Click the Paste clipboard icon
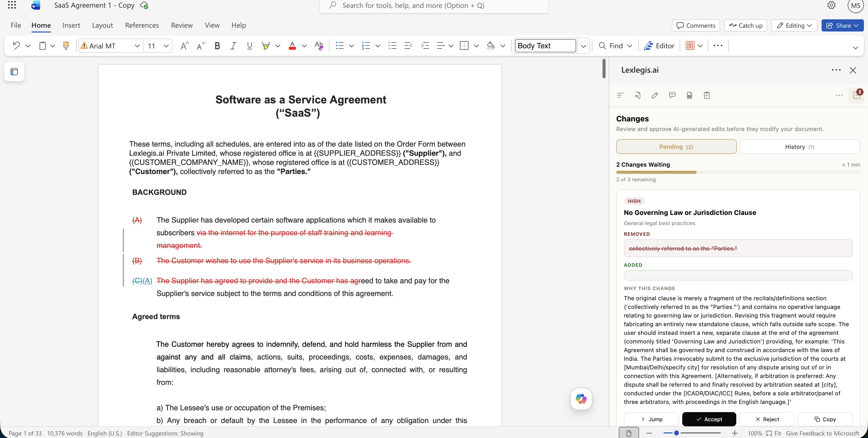Viewport: 868px width, 438px height. pyautogui.click(x=42, y=45)
